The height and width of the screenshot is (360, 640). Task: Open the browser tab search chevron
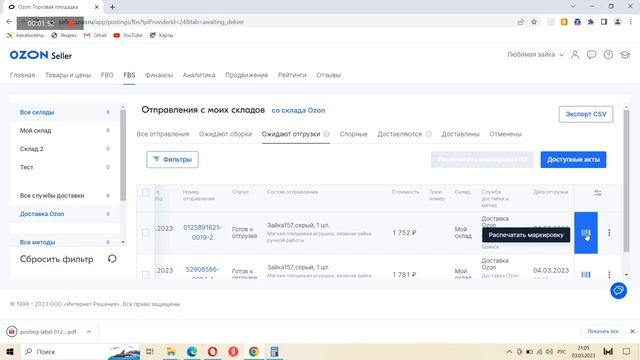click(573, 7)
